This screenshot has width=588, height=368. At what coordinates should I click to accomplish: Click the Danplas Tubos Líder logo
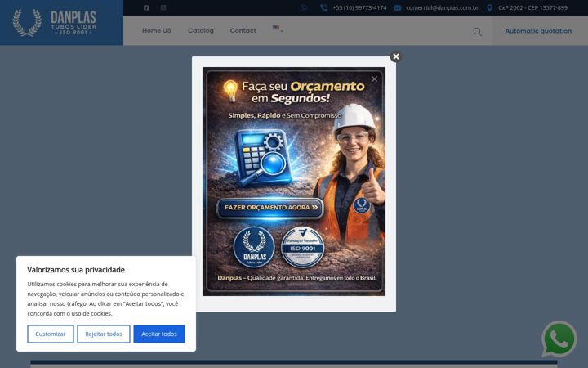pos(55,23)
